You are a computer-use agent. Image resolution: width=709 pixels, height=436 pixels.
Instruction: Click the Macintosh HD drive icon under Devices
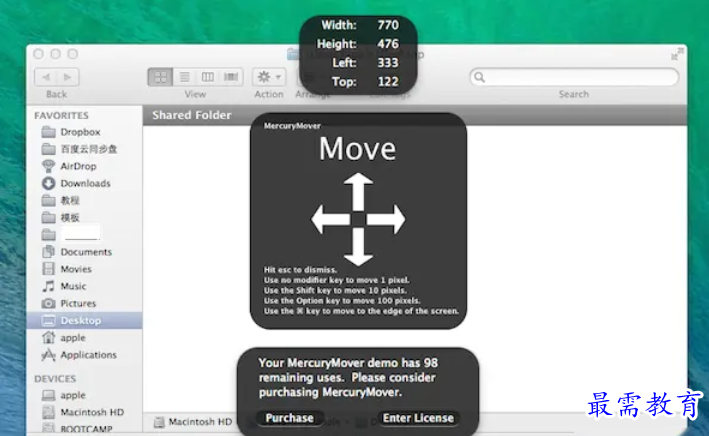pos(48,412)
